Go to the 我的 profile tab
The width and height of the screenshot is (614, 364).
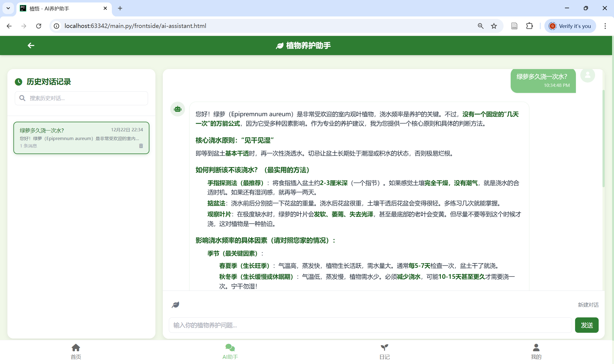[536, 351]
